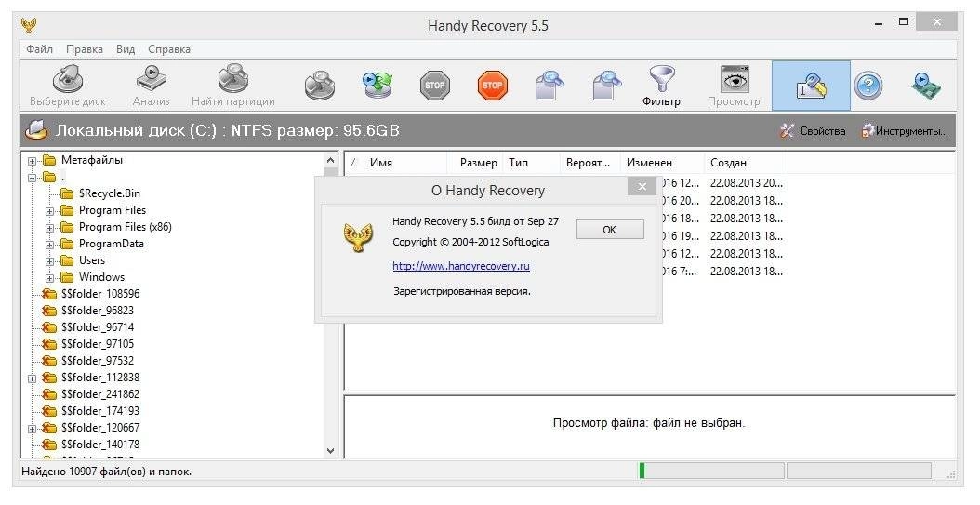Open the Справка menu
This screenshot has height=505, width=980.
tap(169, 48)
